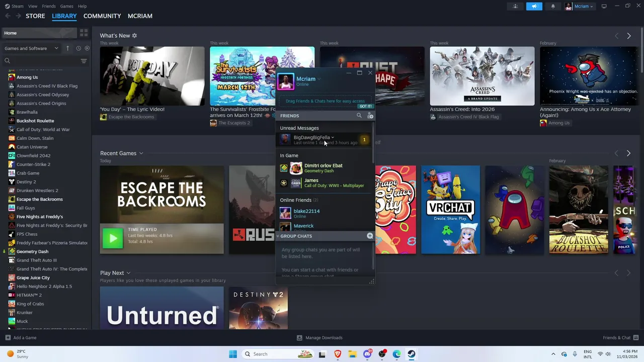Dismiss the tip with GOT IT button
Image resolution: width=644 pixels, height=362 pixels.
click(366, 107)
